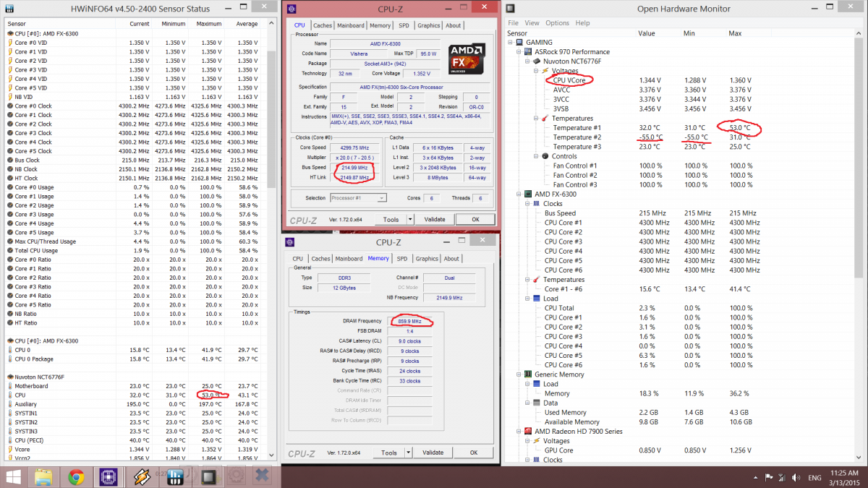The height and width of the screenshot is (488, 868).
Task: Open the Windows Start button
Action: [x=13, y=476]
